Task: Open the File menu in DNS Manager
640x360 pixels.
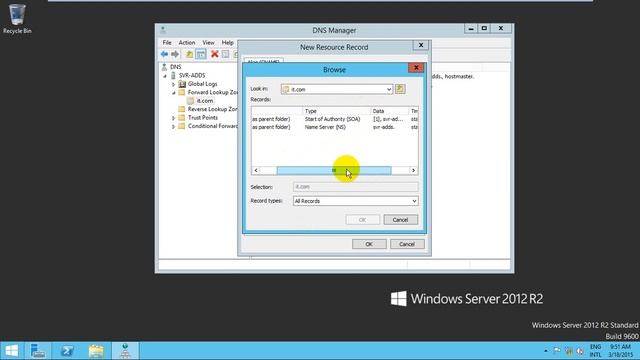Action: point(167,42)
